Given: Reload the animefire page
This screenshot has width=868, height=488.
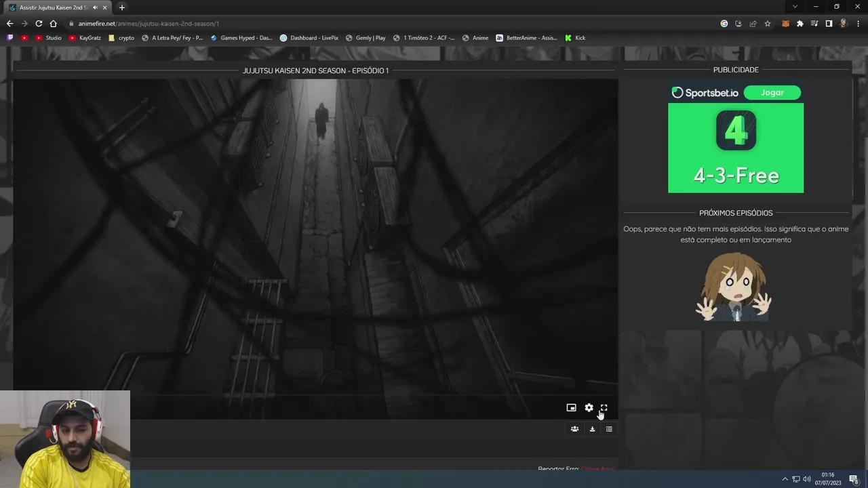Looking at the screenshot, I should point(39,24).
